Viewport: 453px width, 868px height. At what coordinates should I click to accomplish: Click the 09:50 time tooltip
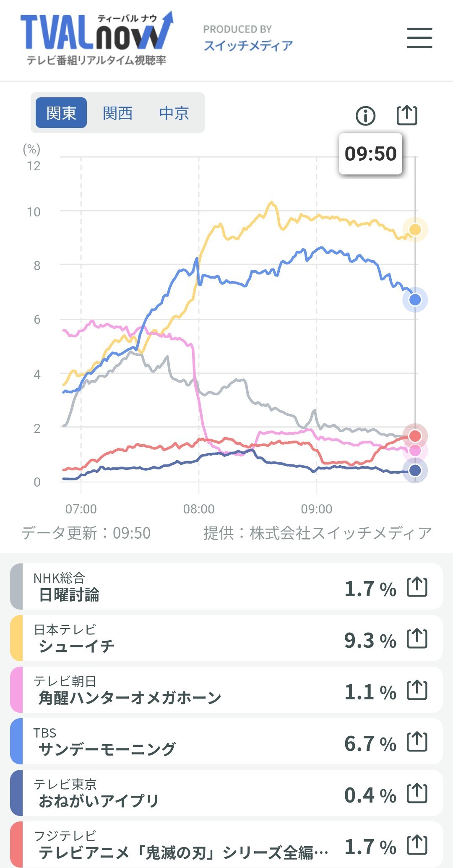coord(370,154)
